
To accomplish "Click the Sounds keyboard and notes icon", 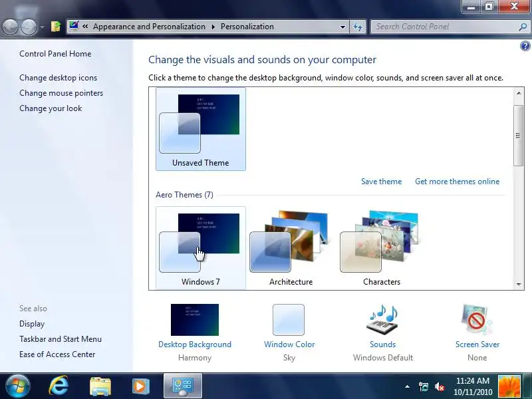I will [x=383, y=320].
